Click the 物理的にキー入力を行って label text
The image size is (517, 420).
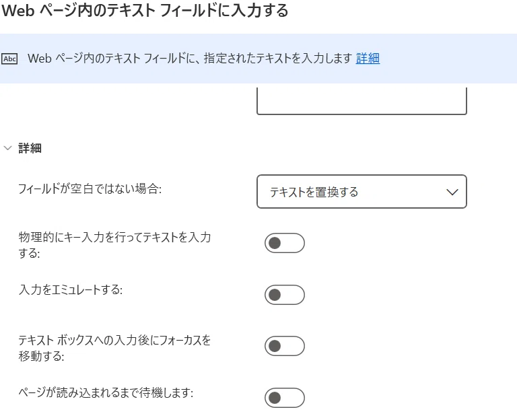(114, 245)
